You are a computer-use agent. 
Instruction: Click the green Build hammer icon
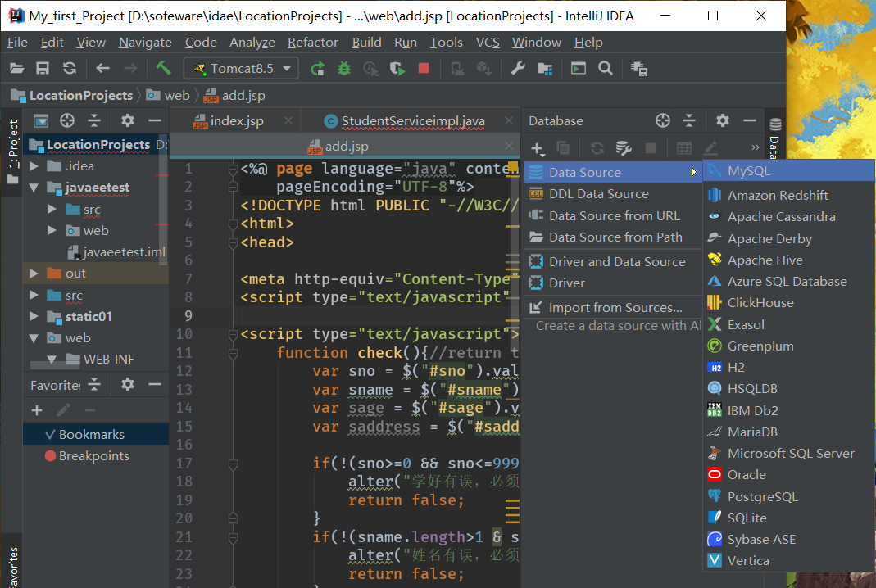(x=162, y=68)
